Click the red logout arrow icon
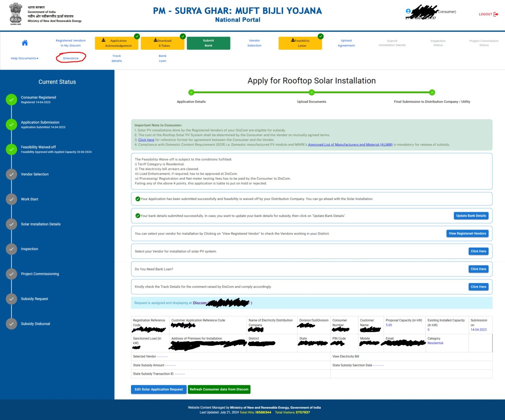This screenshot has width=505, height=420. [x=496, y=14]
